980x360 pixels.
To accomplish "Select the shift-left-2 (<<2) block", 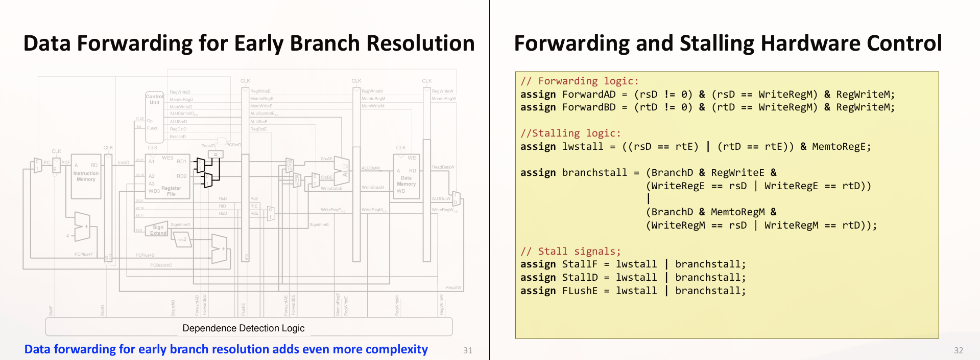I will coord(182,239).
